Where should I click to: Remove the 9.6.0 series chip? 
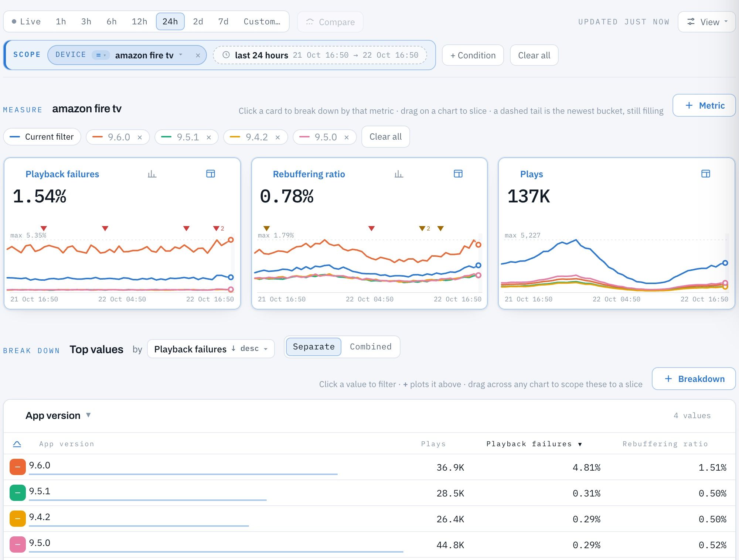(x=140, y=137)
